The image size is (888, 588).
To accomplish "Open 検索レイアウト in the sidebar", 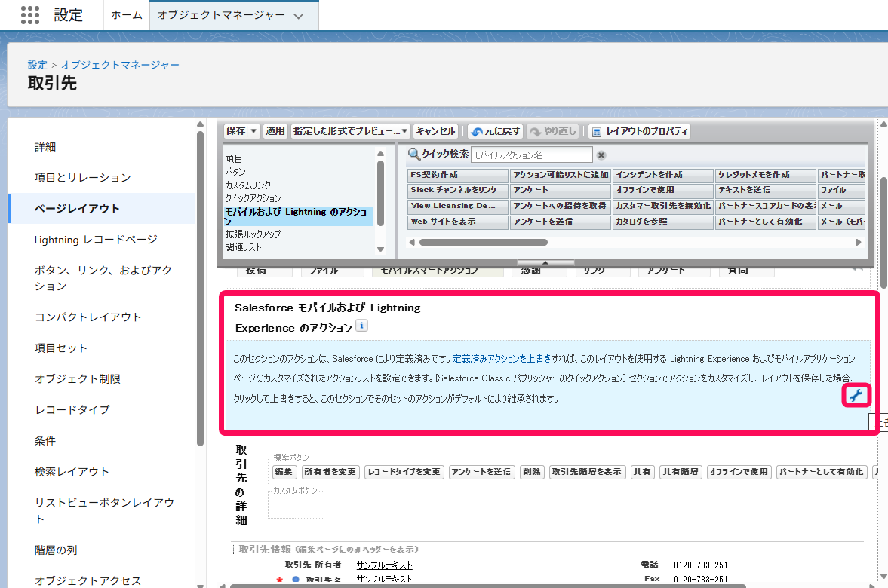I will [72, 471].
